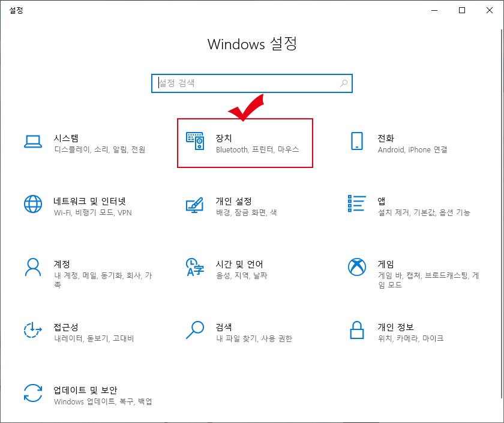Click 내 파일 찾기, 사용 권한 description
Screen dimensions: 504x423
[254, 338]
